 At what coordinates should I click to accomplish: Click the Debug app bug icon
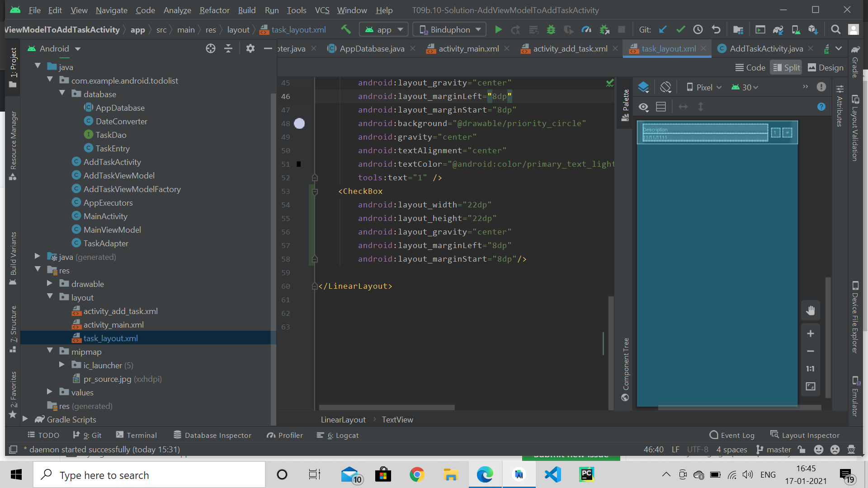click(x=551, y=29)
